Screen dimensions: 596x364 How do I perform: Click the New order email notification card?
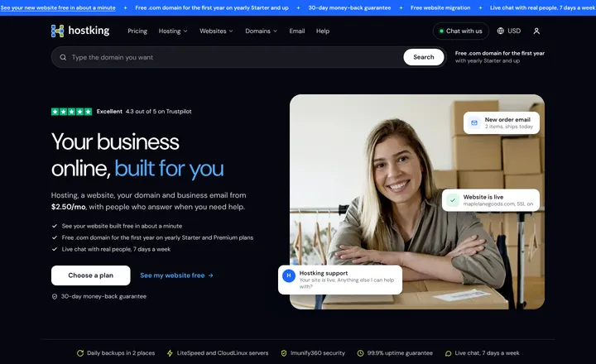502,122
